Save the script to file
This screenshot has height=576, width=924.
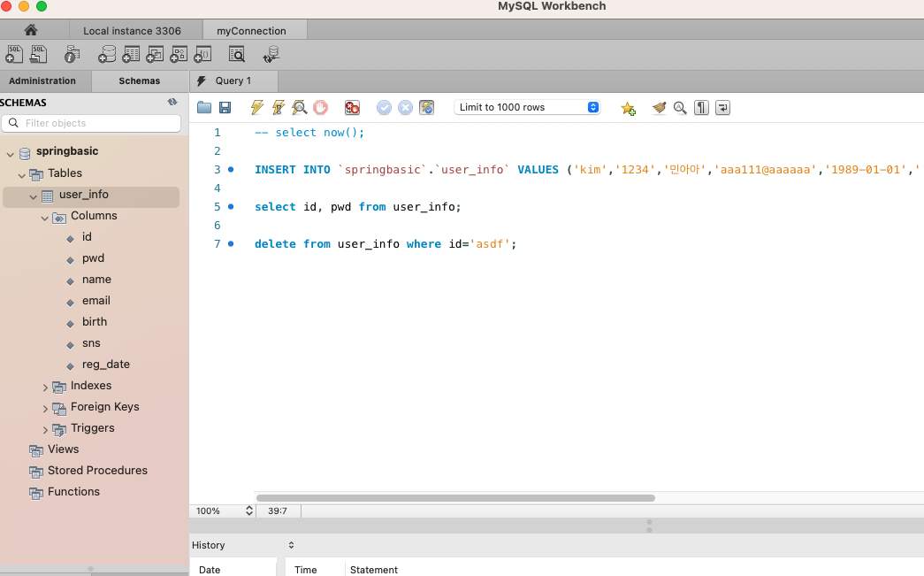click(x=225, y=107)
